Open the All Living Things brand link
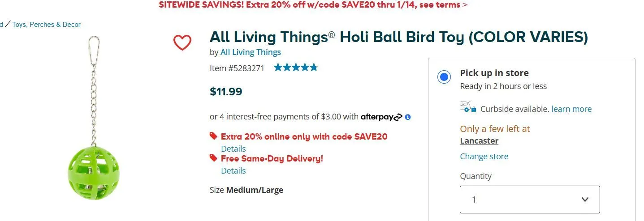 pyautogui.click(x=251, y=52)
